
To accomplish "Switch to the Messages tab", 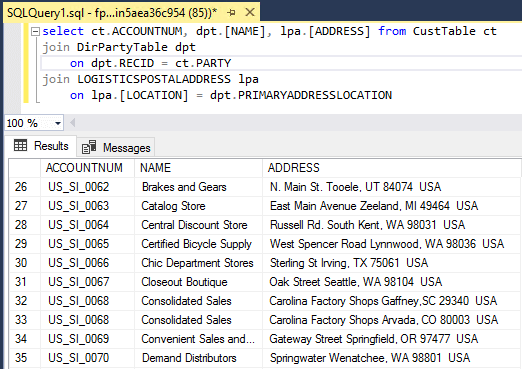I will tap(116, 147).
